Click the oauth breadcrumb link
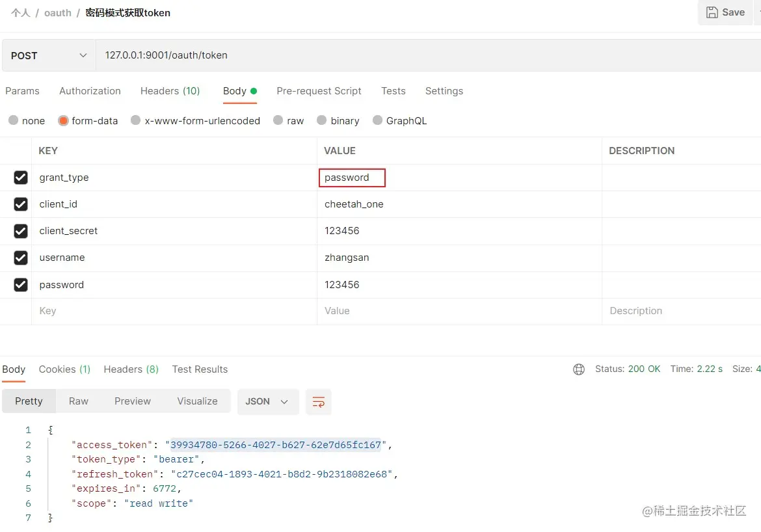Viewport: 761px width, 532px height. [58, 13]
